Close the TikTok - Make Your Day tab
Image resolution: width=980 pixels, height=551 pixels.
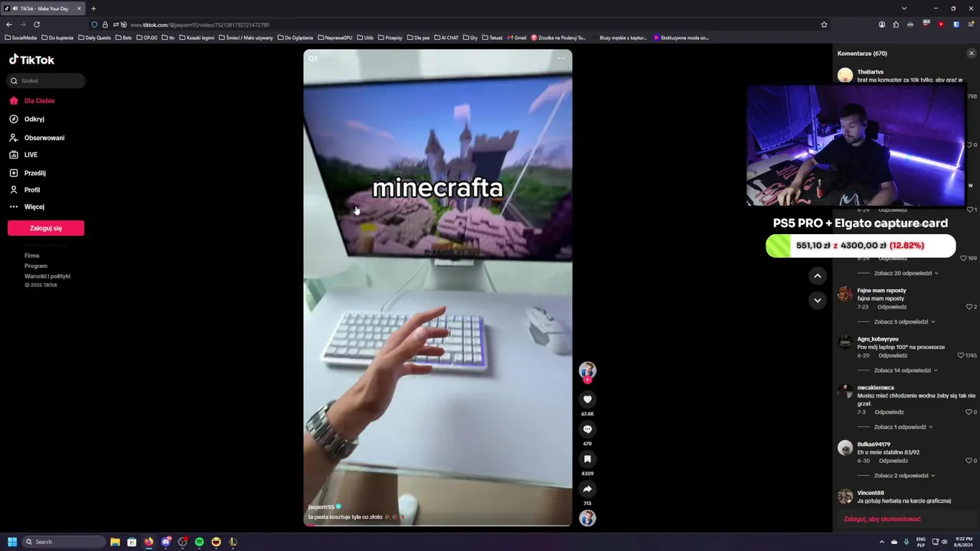pos(79,8)
